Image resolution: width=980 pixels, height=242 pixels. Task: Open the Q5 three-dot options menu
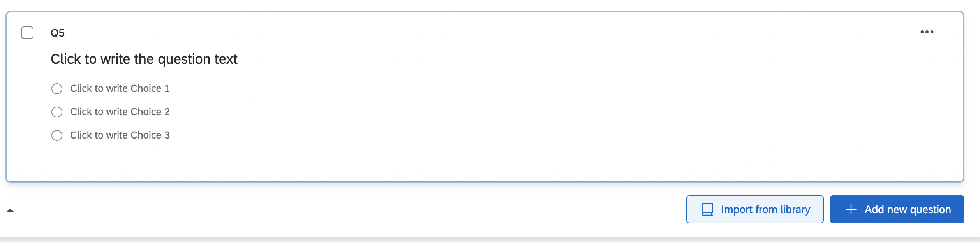[927, 32]
